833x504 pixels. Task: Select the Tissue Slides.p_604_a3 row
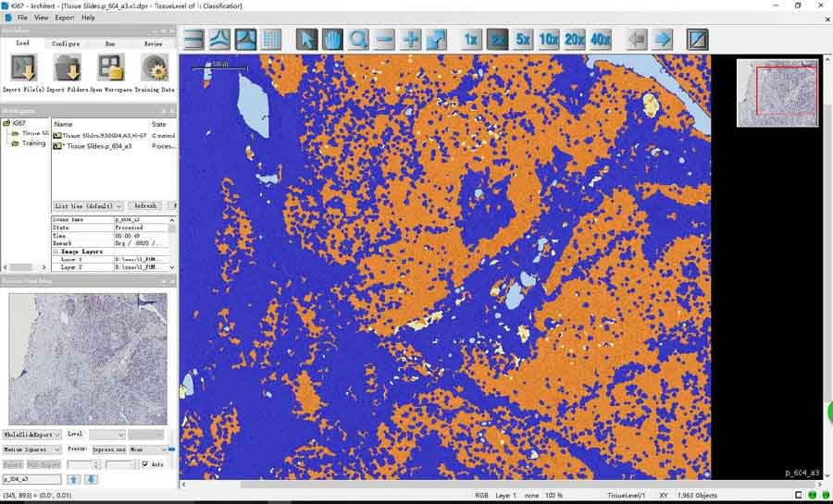[x=114, y=146]
